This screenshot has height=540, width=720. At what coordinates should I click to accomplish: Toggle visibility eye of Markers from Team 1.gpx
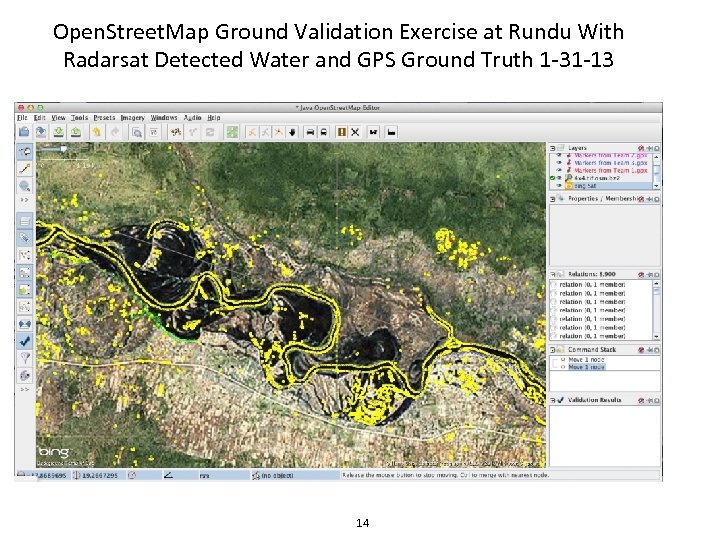(559, 170)
